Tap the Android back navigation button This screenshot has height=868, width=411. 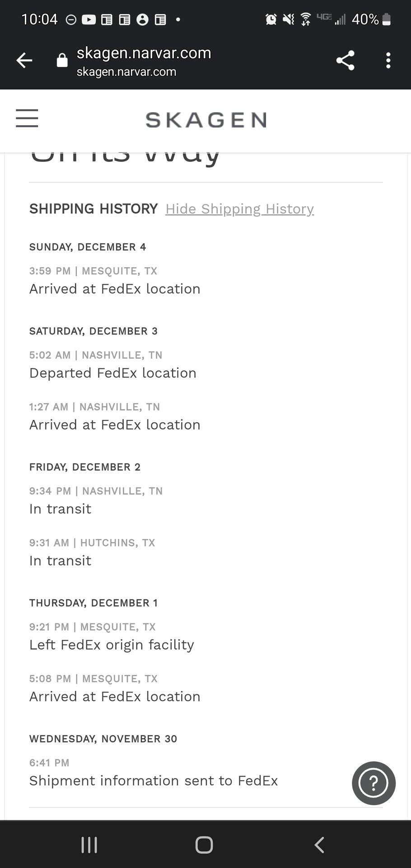click(319, 844)
